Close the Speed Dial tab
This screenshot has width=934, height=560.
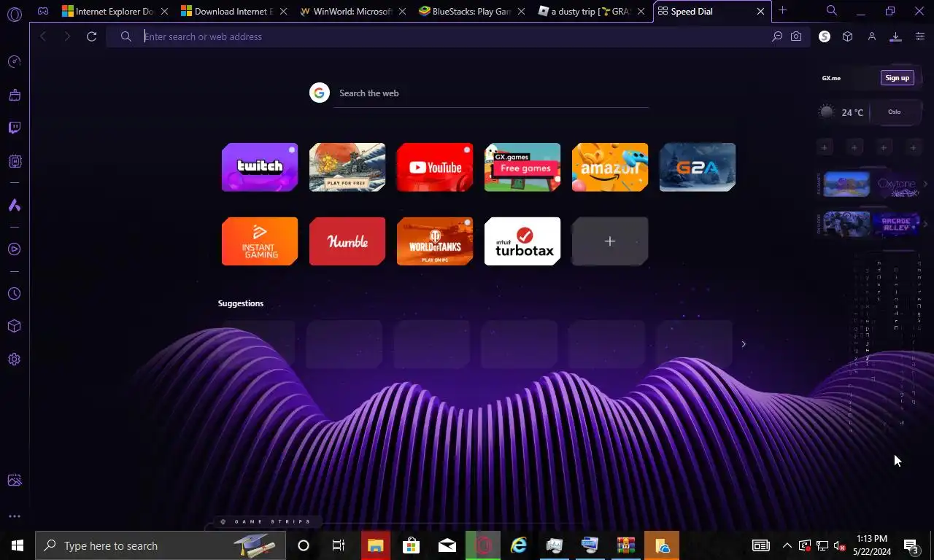point(760,12)
